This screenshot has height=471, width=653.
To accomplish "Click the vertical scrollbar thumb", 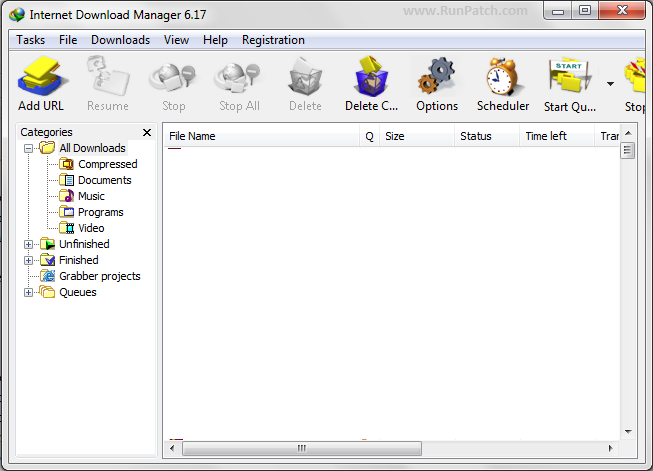I will click(628, 150).
